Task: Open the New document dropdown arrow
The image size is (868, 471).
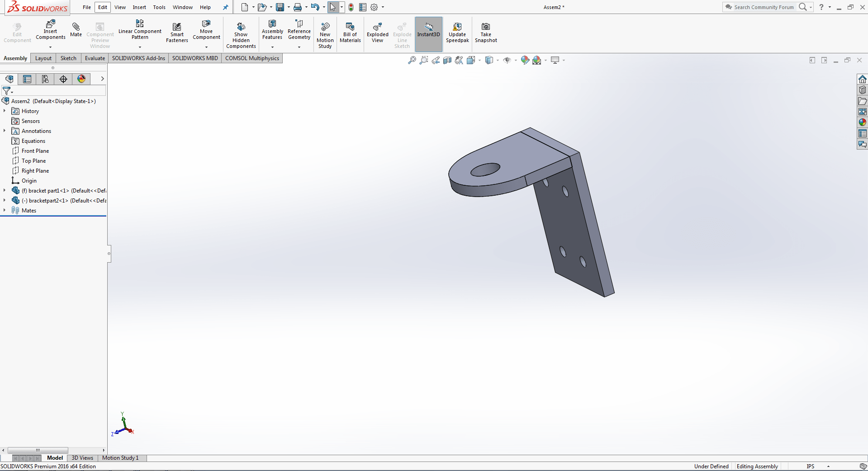Action: [253, 7]
